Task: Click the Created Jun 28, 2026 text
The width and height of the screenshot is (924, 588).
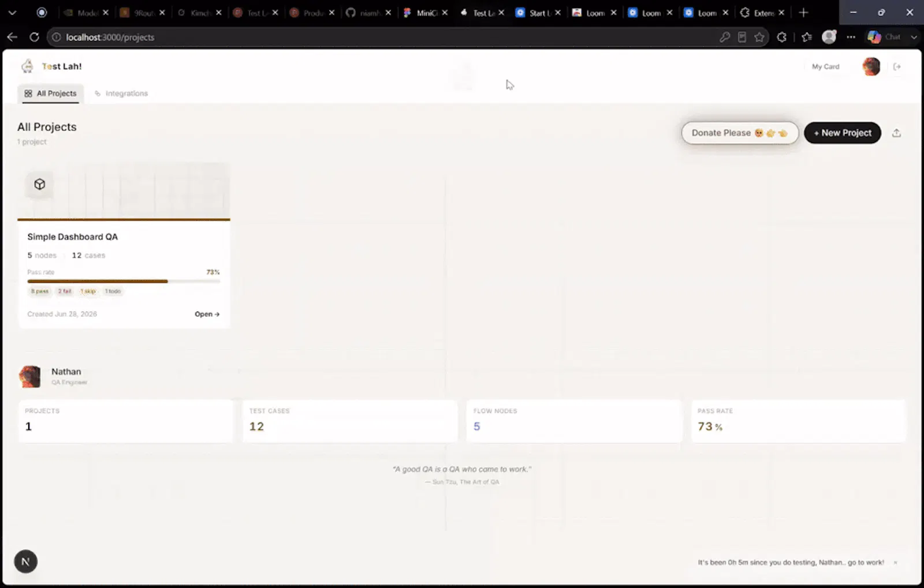Action: point(62,314)
